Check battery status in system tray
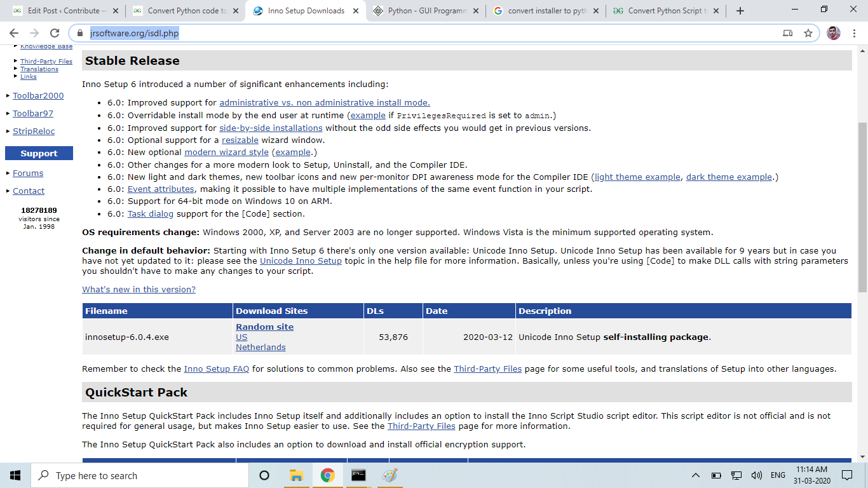Screen dimensions: 868x488 [x=716, y=475]
